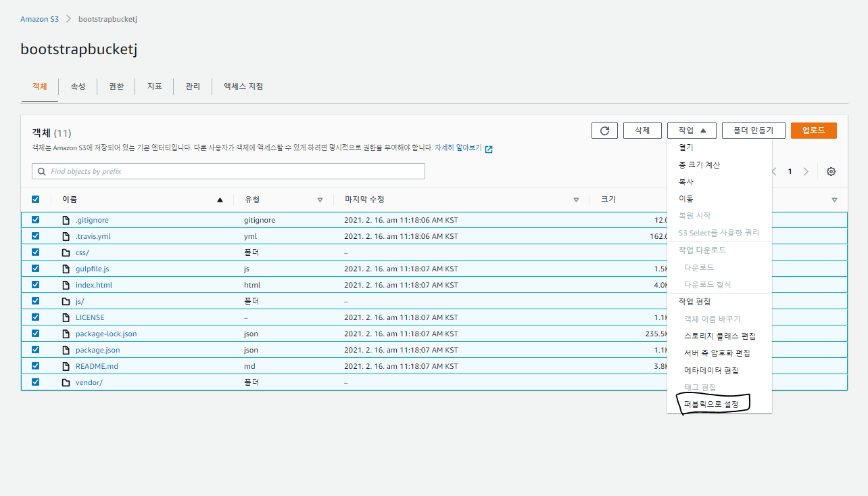Click the file icon next to package-lock.json

[x=66, y=334]
